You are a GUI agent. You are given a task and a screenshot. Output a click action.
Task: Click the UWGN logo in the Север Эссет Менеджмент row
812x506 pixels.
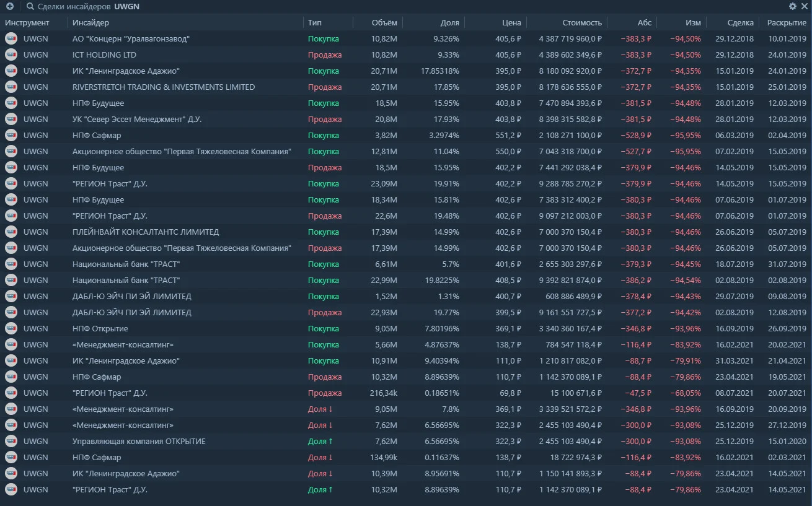11,119
